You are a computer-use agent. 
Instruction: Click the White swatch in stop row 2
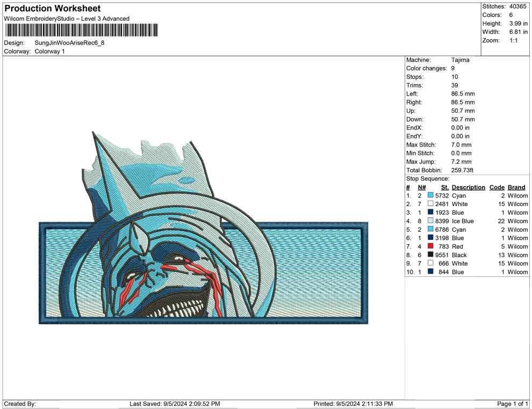point(430,203)
